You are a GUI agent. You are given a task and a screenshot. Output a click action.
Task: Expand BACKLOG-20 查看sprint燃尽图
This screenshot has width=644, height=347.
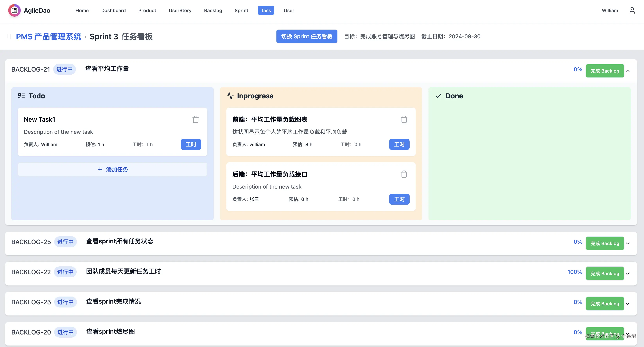[x=628, y=334]
